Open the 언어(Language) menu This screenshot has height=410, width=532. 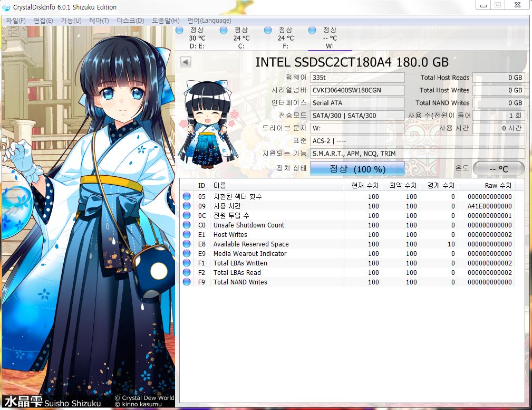coord(209,21)
